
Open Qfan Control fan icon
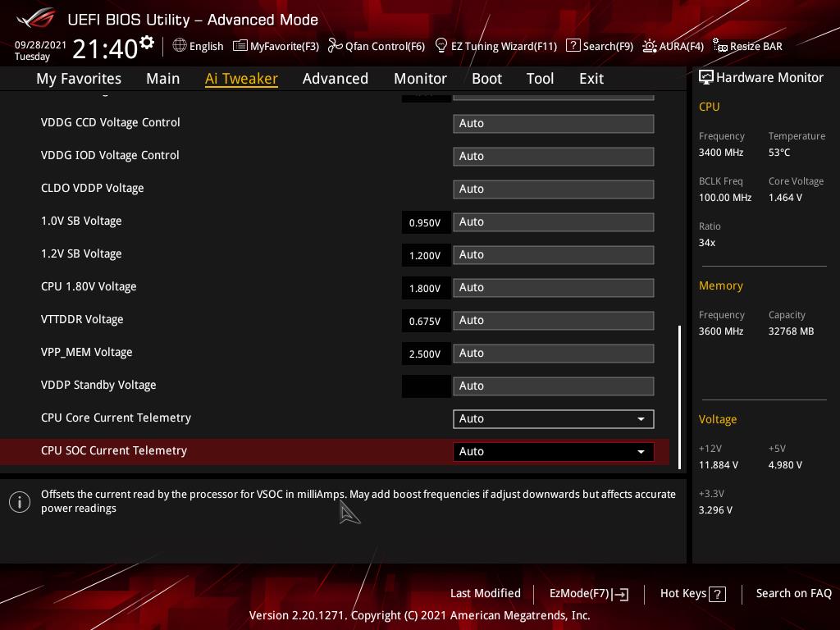[335, 46]
